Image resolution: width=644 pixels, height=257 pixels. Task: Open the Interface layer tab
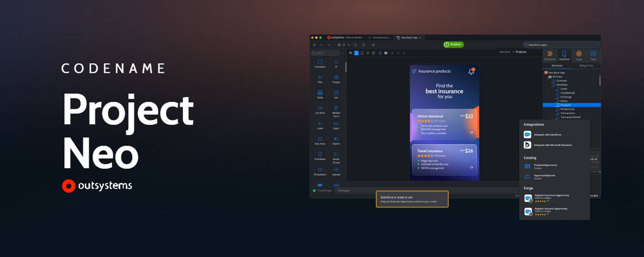click(565, 55)
